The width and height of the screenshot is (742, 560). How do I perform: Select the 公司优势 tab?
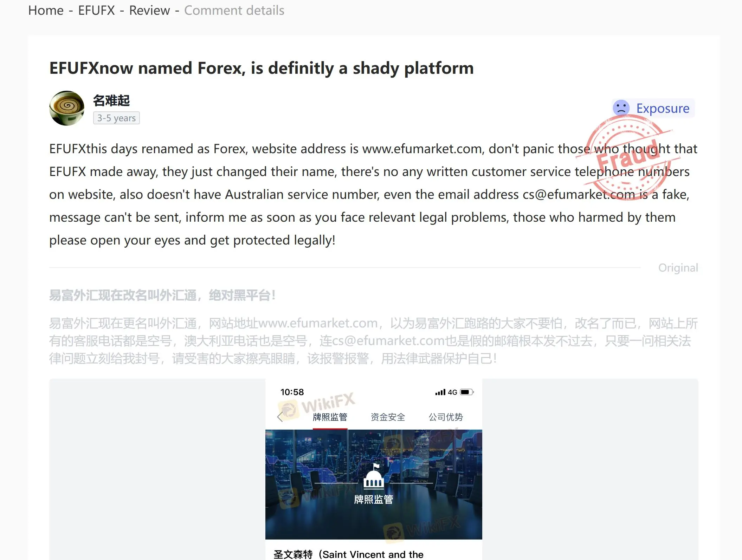pyautogui.click(x=446, y=417)
